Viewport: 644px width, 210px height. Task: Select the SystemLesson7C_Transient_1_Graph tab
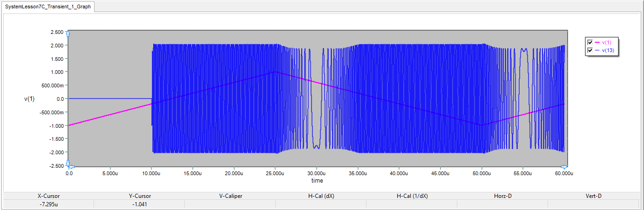tap(47, 7)
